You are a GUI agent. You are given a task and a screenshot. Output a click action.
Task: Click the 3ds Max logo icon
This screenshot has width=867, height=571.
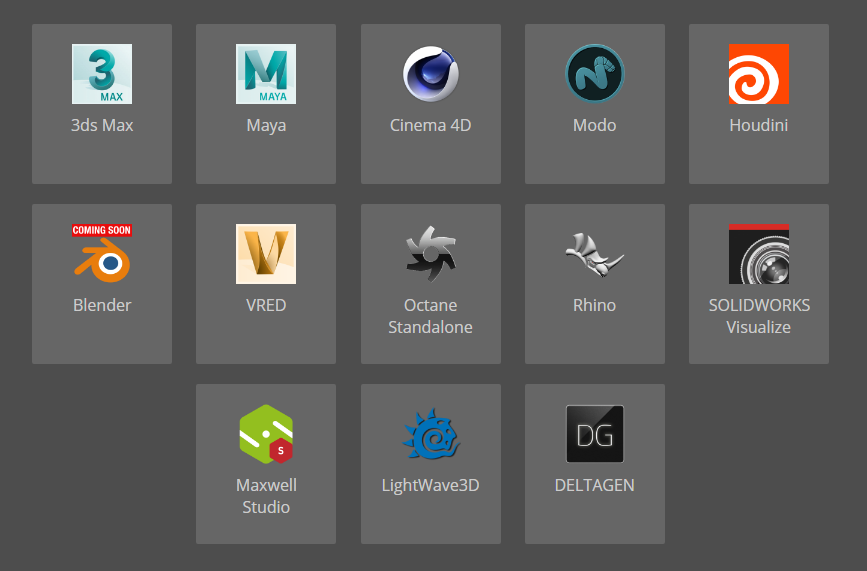[102, 74]
